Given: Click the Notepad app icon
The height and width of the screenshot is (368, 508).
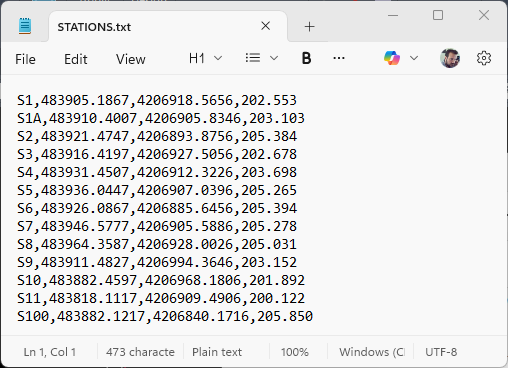Looking at the screenshot, I should 25,26.
